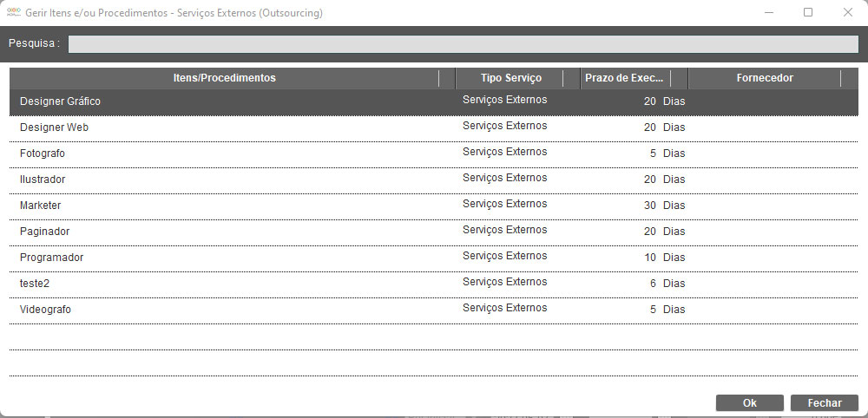
Task: Minimize the Gerir Itens window
Action: [x=768, y=13]
